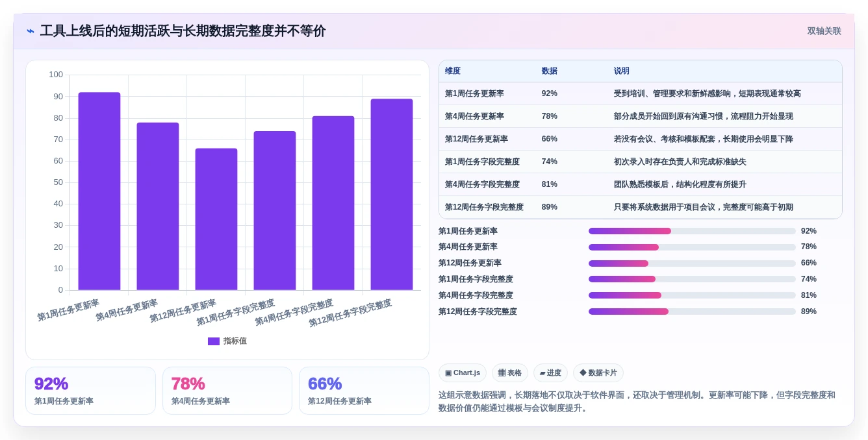The height and width of the screenshot is (440, 868).
Task: Click the 66% value in the table
Action: click(550, 139)
